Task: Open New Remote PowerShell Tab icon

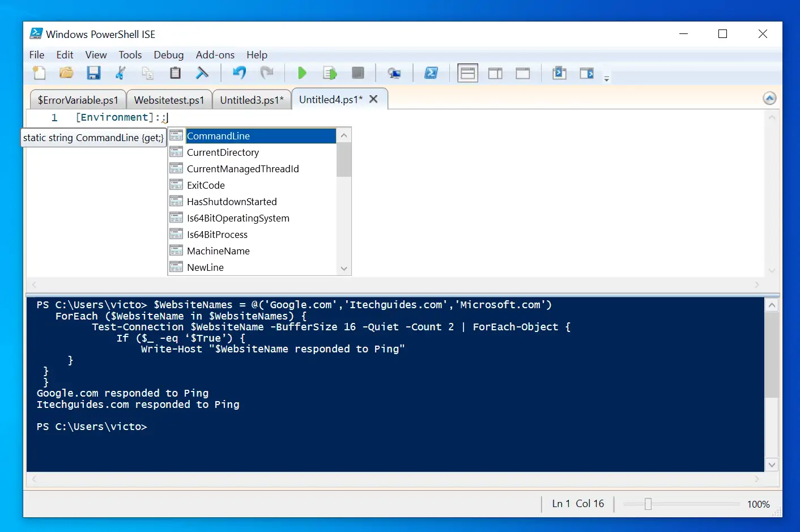Action: click(x=394, y=73)
